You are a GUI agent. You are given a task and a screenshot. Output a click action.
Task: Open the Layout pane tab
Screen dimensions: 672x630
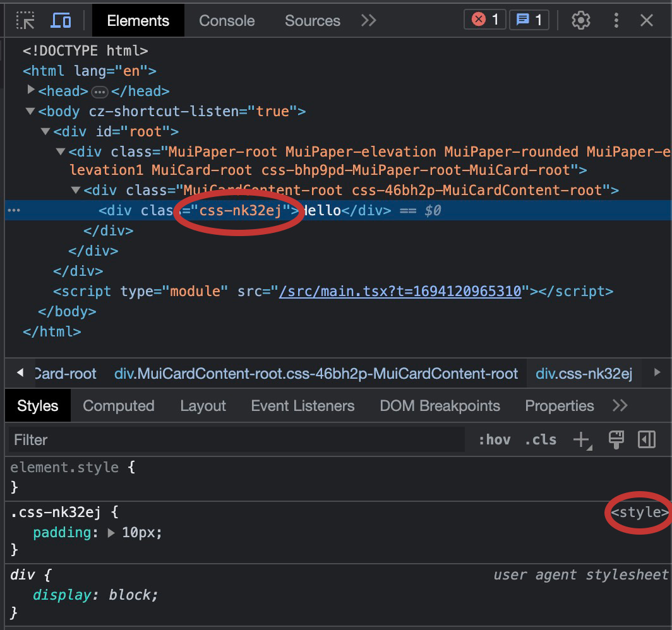click(x=203, y=405)
